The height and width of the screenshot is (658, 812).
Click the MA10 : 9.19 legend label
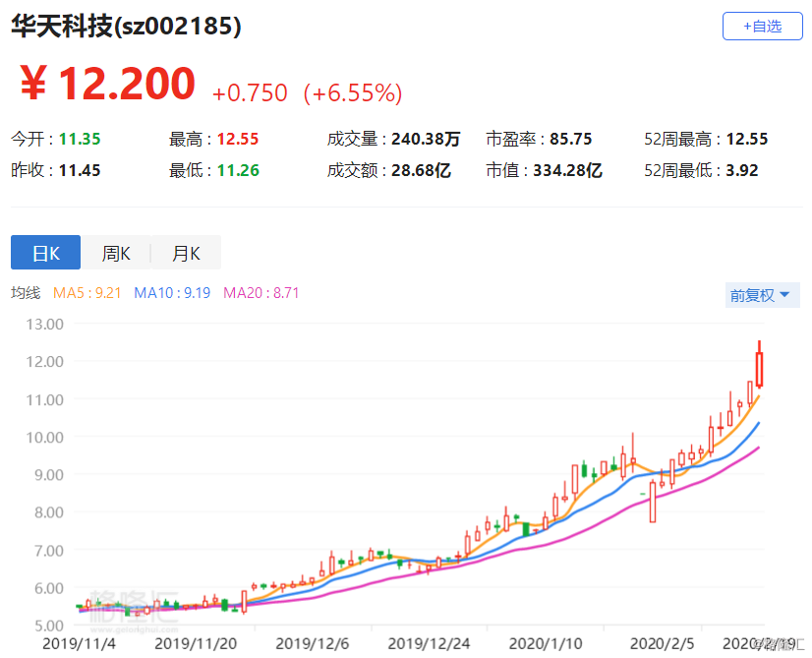[x=172, y=293]
